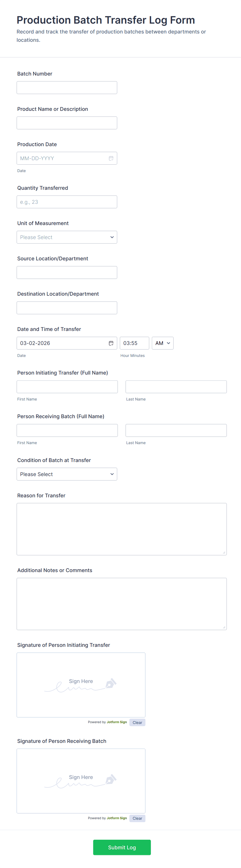Expand the Unit of Measurement dropdown

(67, 237)
